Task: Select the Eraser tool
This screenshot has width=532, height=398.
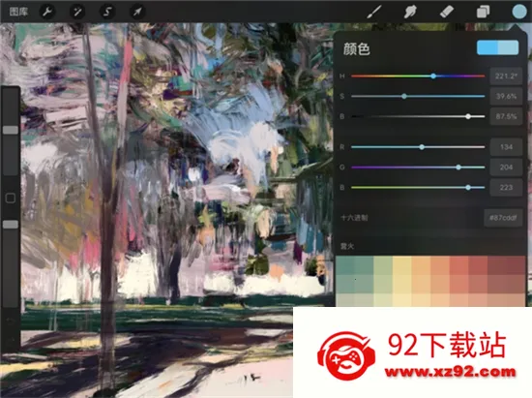Action: coord(447,12)
